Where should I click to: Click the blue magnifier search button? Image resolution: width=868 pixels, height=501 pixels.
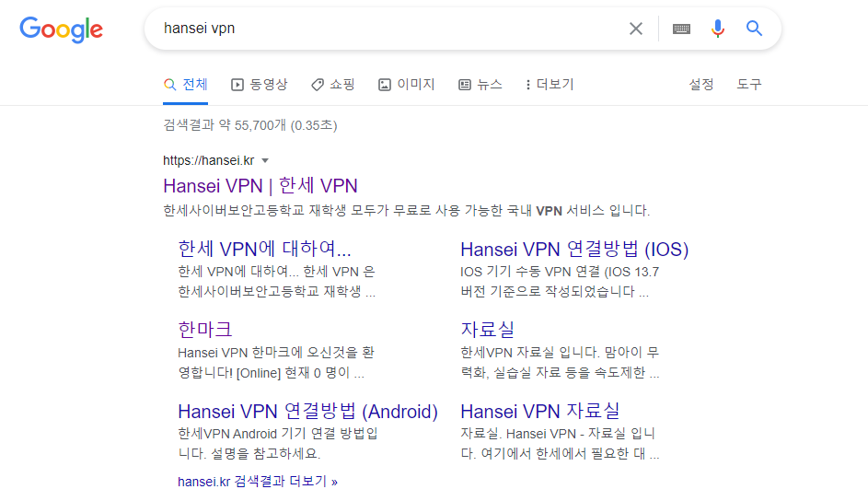pos(755,29)
